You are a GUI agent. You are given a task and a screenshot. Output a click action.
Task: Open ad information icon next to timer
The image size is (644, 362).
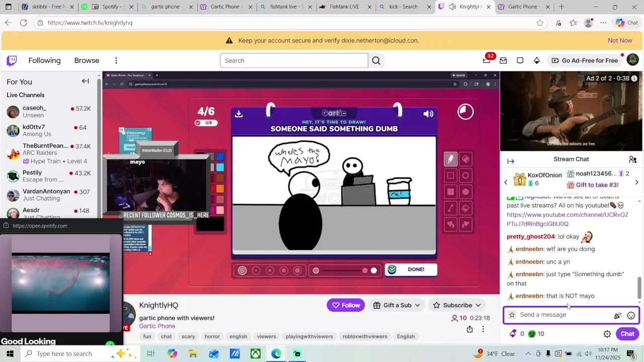click(634, 78)
